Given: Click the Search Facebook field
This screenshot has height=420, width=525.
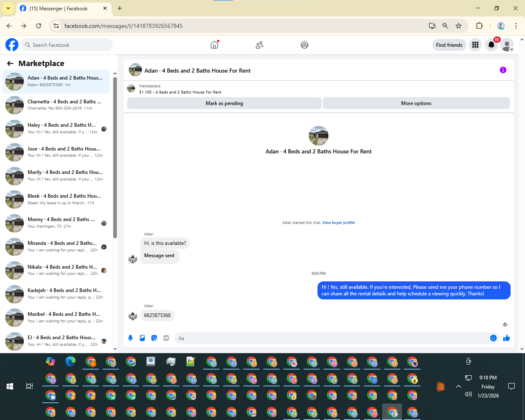Looking at the screenshot, I should pyautogui.click(x=67, y=45).
